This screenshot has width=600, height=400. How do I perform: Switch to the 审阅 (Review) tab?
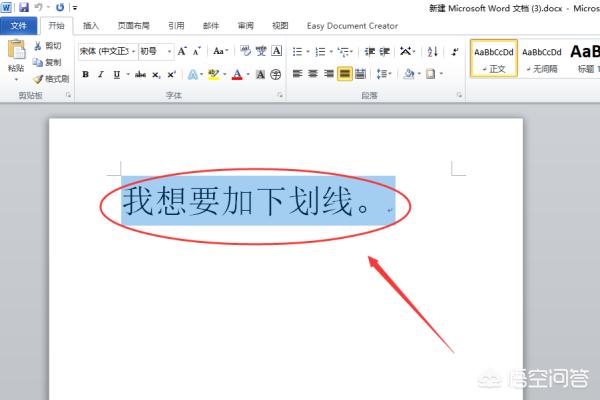[245, 26]
